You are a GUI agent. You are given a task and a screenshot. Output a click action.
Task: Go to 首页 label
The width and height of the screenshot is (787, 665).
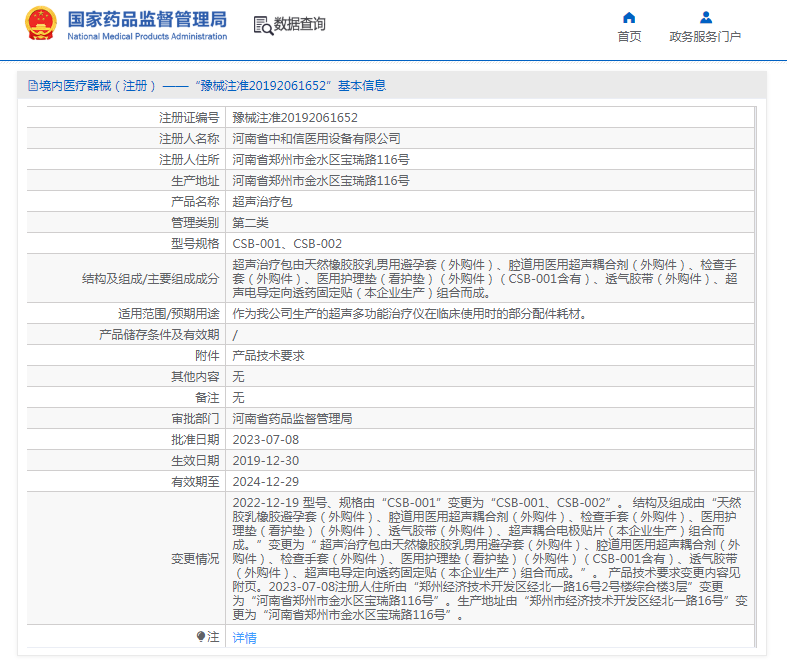(629, 37)
